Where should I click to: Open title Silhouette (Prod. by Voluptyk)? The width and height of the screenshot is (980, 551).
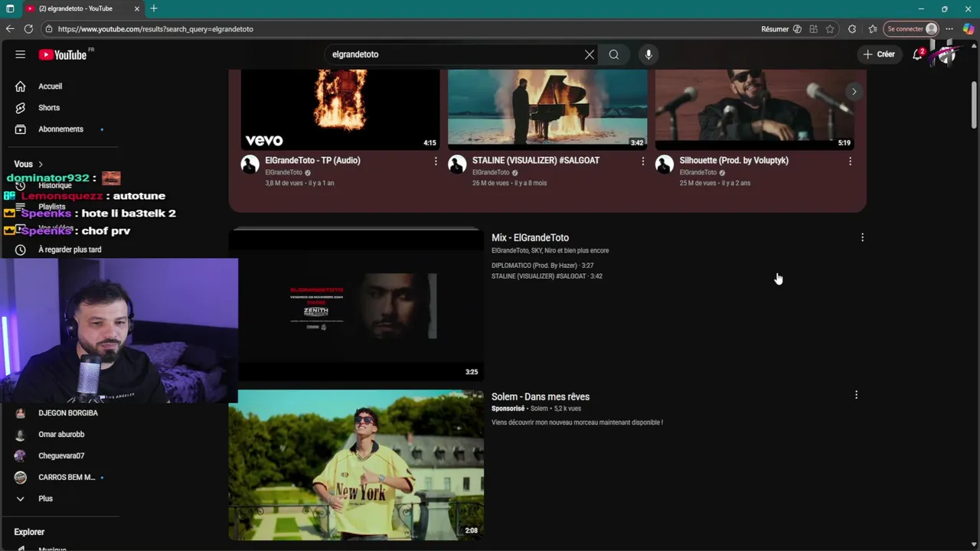733,161
